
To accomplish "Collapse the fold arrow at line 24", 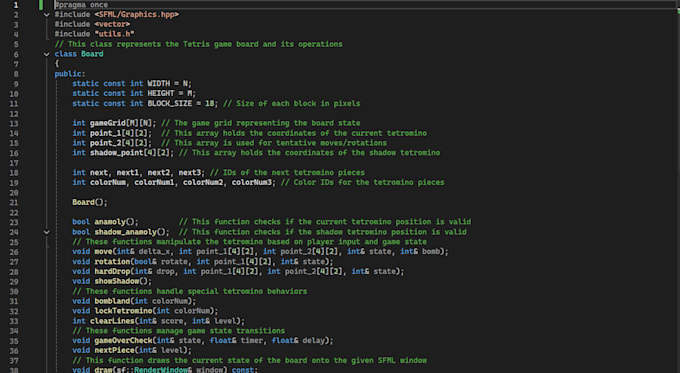I will pos(46,232).
